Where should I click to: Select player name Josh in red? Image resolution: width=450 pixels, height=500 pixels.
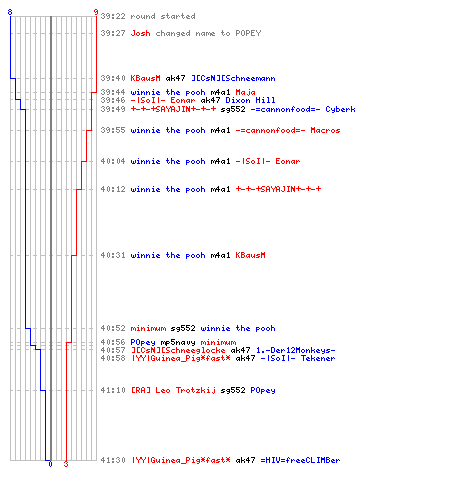140,33
